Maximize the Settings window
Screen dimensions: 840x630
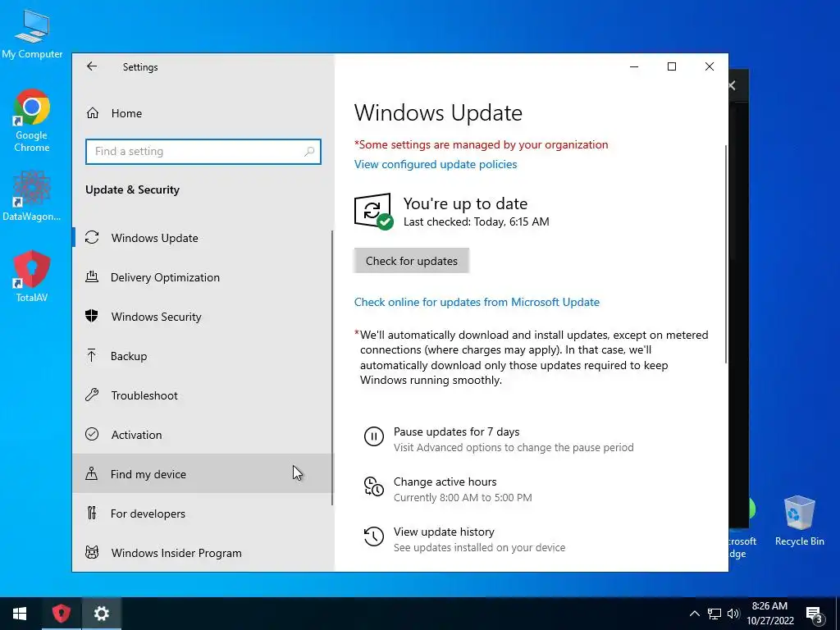pos(672,66)
